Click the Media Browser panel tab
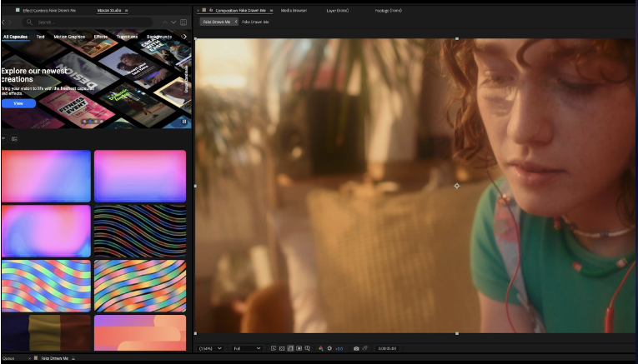 pos(294,10)
